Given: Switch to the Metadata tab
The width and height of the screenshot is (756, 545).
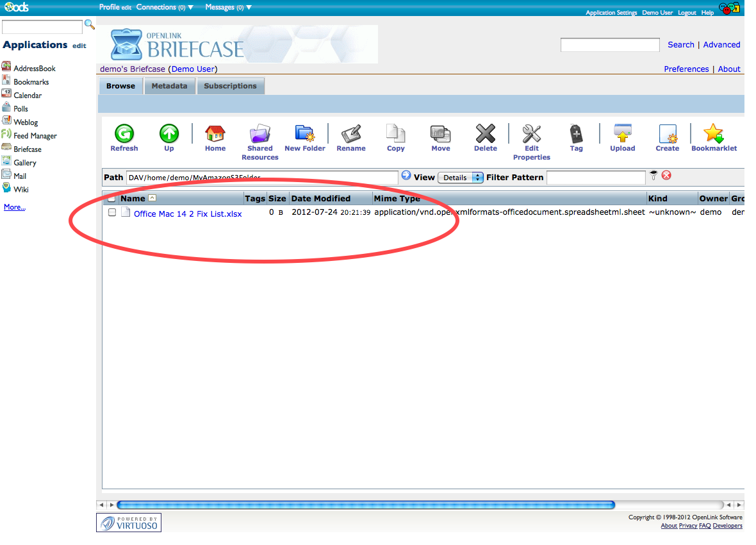Looking at the screenshot, I should point(169,86).
